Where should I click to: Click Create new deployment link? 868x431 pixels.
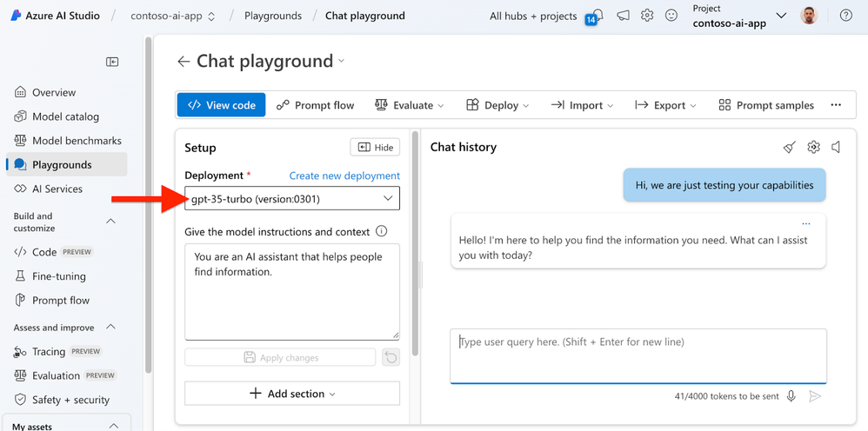point(344,176)
